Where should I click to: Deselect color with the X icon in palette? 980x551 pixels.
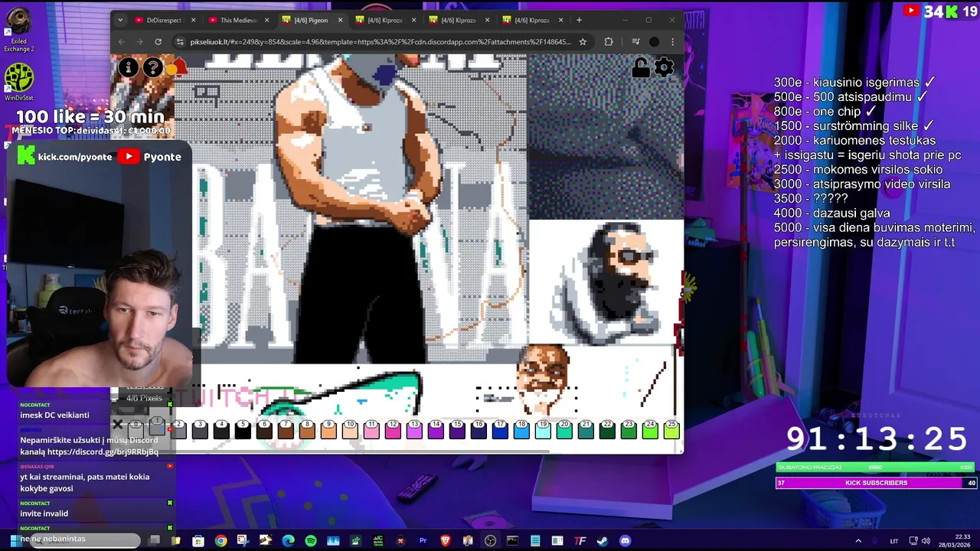[x=117, y=425]
